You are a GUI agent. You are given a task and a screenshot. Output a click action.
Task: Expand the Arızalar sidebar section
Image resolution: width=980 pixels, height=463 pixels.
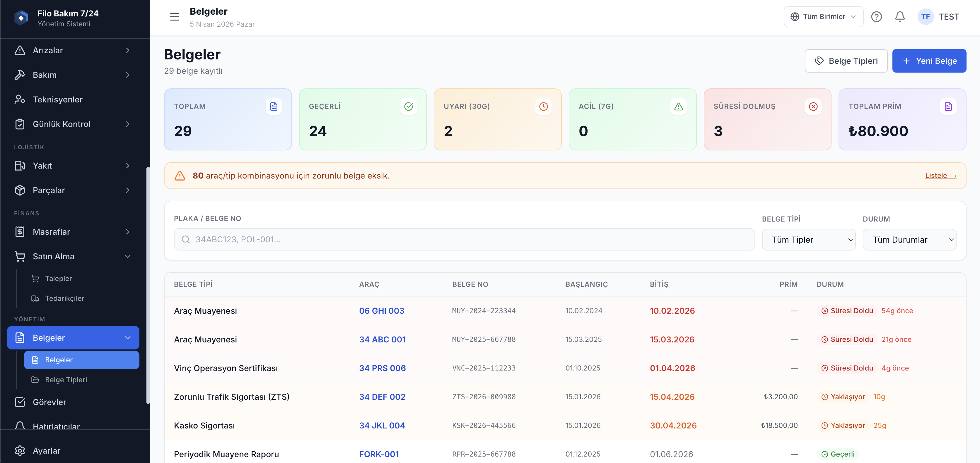click(x=73, y=50)
